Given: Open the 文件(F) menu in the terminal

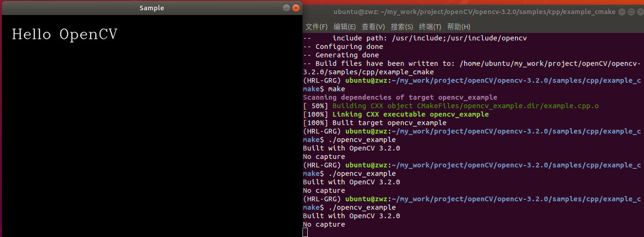Looking at the screenshot, I should click(317, 27).
